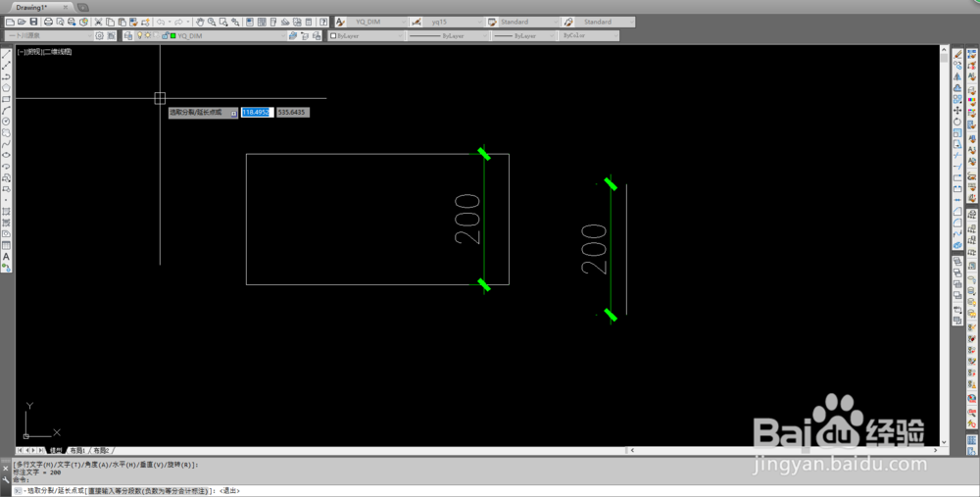This screenshot has width=980, height=497.
Task: Click the Copy icon in the toolbar
Action: pos(110,22)
